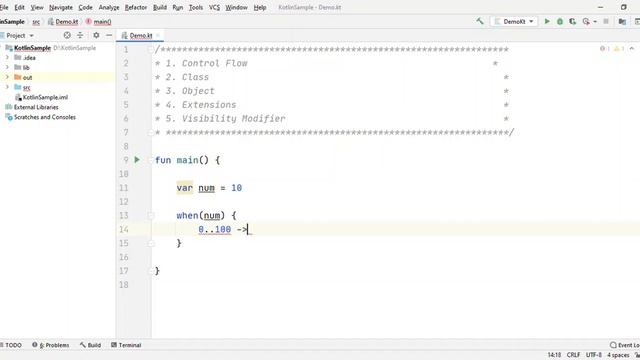Click UTF-8 encoding in status bar
Screen dimensions: 640x360
point(594,355)
